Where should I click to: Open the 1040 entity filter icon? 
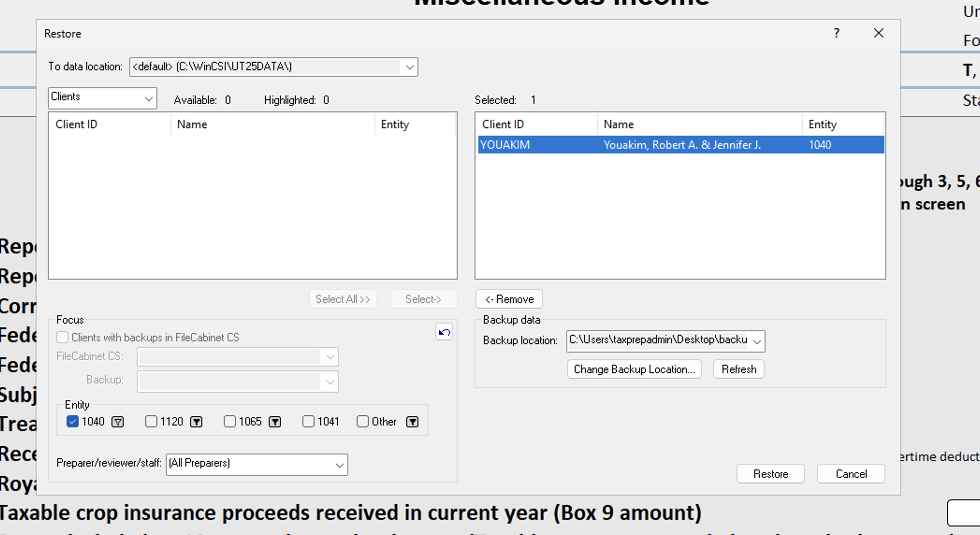pos(118,422)
